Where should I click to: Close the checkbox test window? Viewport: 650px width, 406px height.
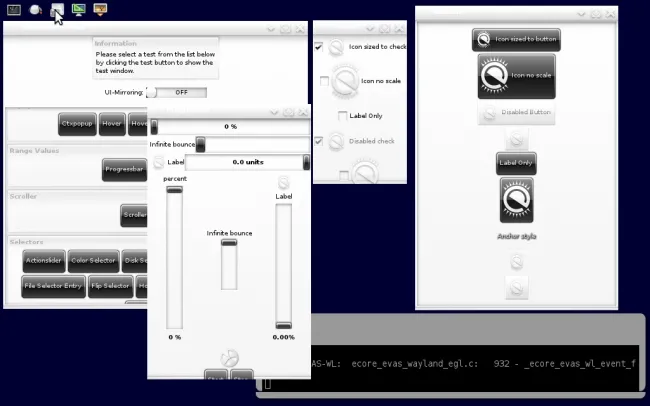click(x=399, y=29)
